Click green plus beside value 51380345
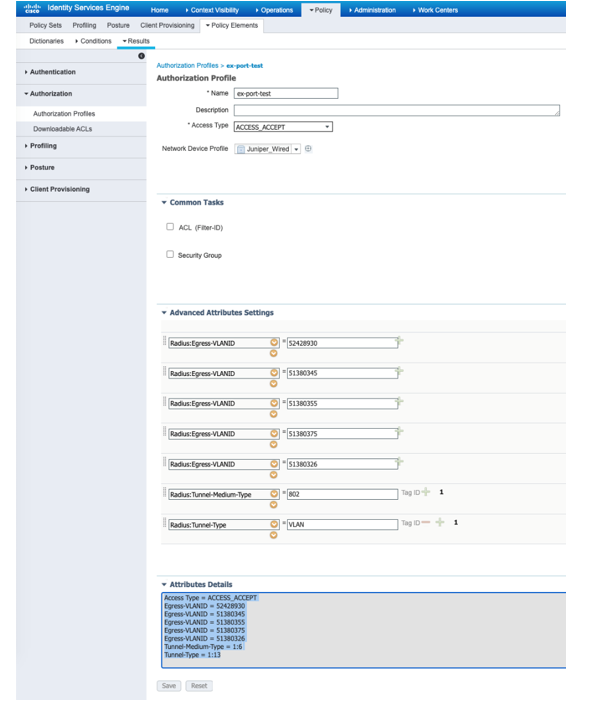616x704 pixels. pos(399,371)
